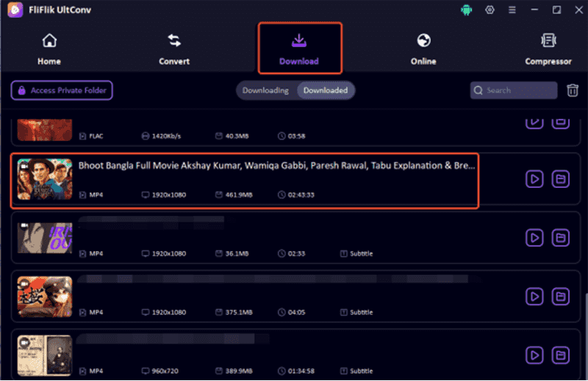The height and width of the screenshot is (381, 588).
Task: Open the Home tab
Action: (49, 49)
